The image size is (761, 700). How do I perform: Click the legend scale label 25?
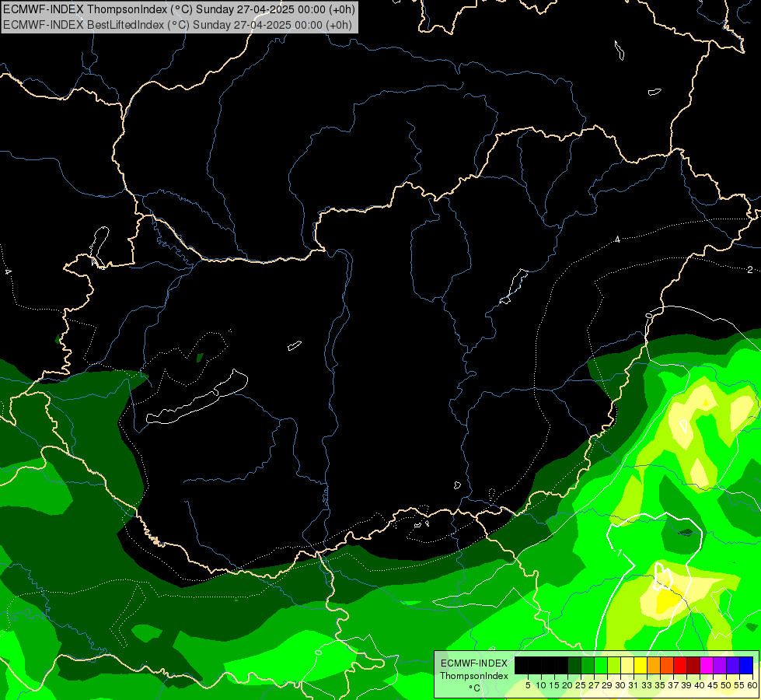pyautogui.click(x=581, y=685)
